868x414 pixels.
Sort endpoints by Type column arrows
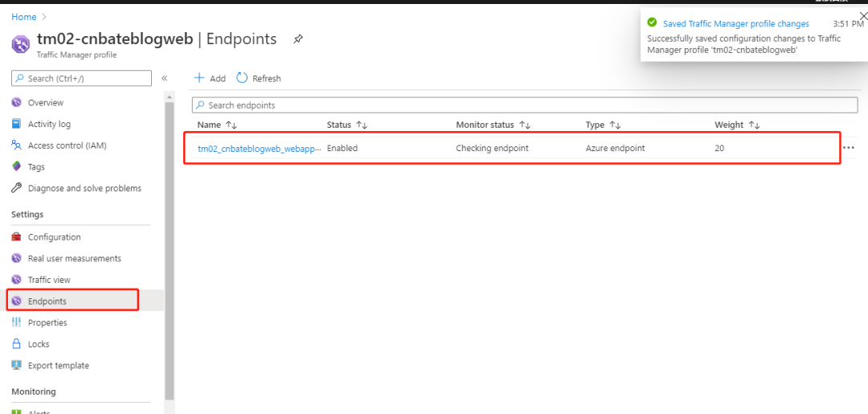[x=615, y=125]
